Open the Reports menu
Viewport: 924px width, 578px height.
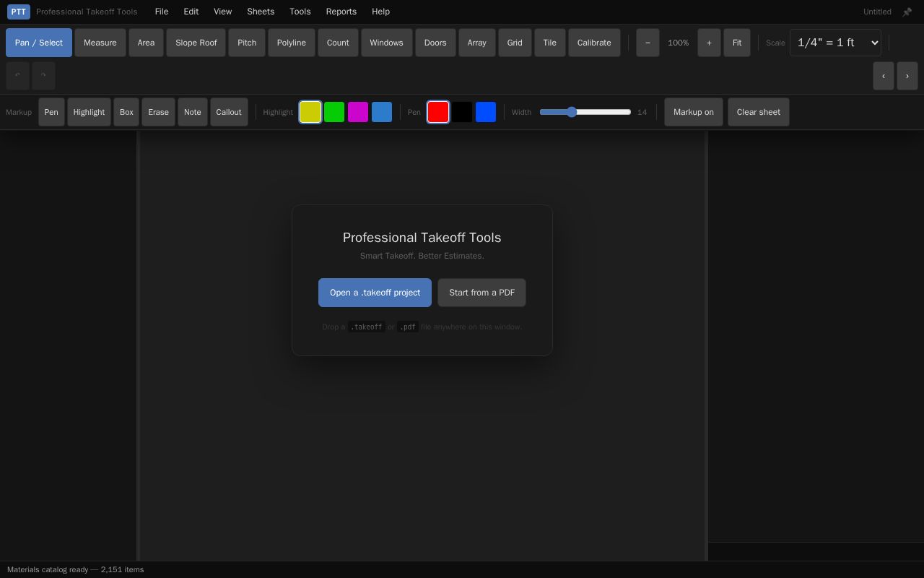pyautogui.click(x=341, y=12)
